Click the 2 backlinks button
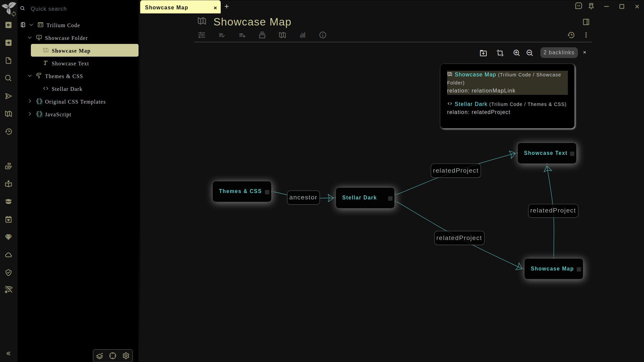This screenshot has width=644, height=362. [559, 53]
